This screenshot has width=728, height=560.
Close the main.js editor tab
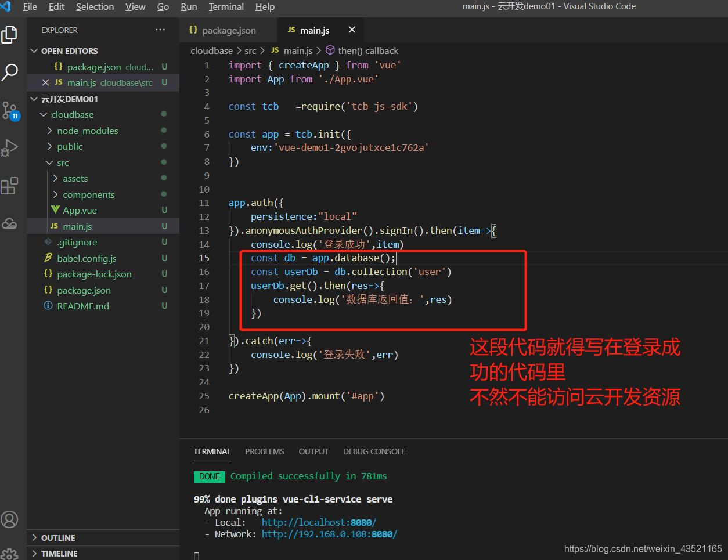352,30
